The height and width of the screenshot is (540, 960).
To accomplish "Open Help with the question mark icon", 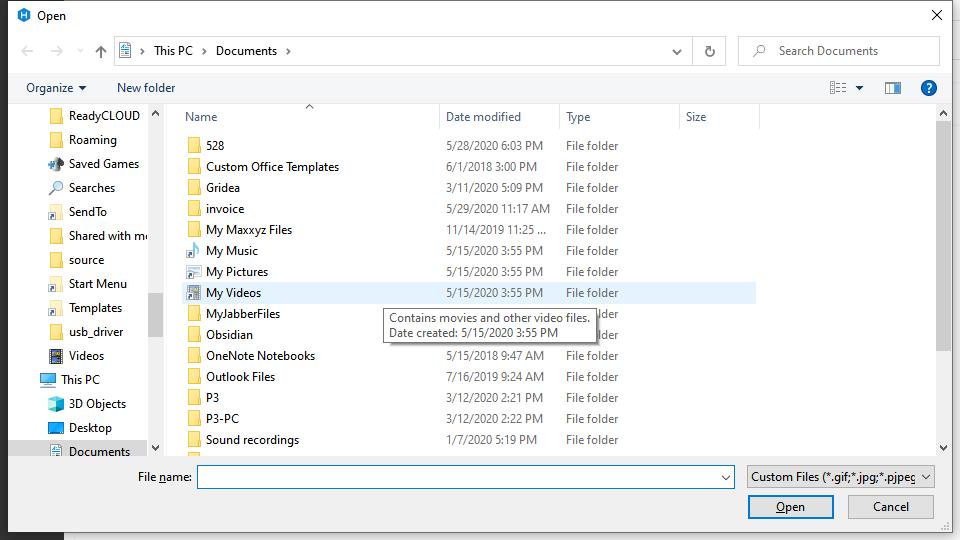I will [928, 88].
